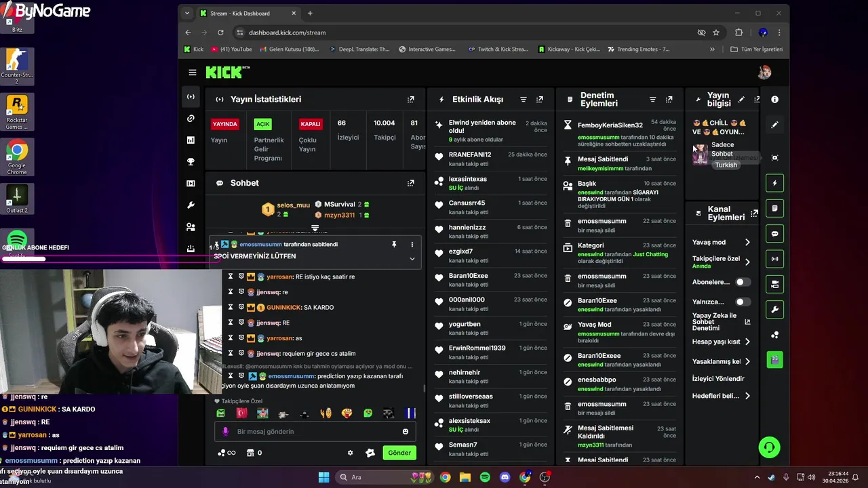Image resolution: width=868 pixels, height=488 pixels.
Task: Expand the Yavaş mod option
Action: [x=747, y=243]
